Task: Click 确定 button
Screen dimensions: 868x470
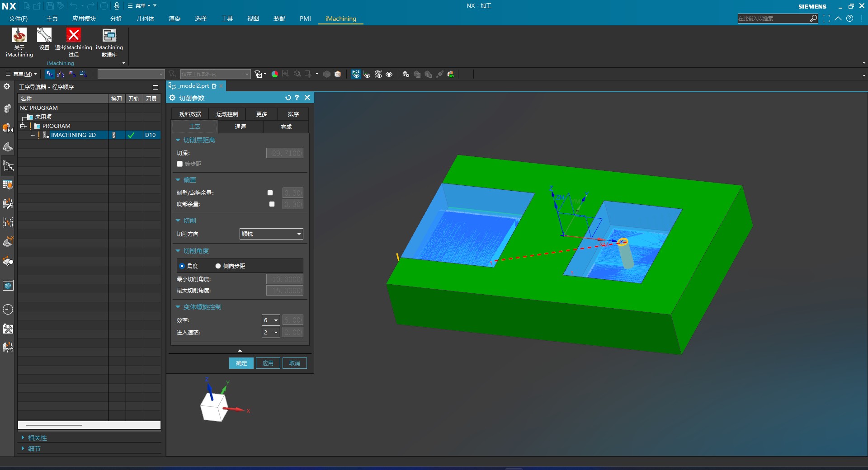Action: 241,363
